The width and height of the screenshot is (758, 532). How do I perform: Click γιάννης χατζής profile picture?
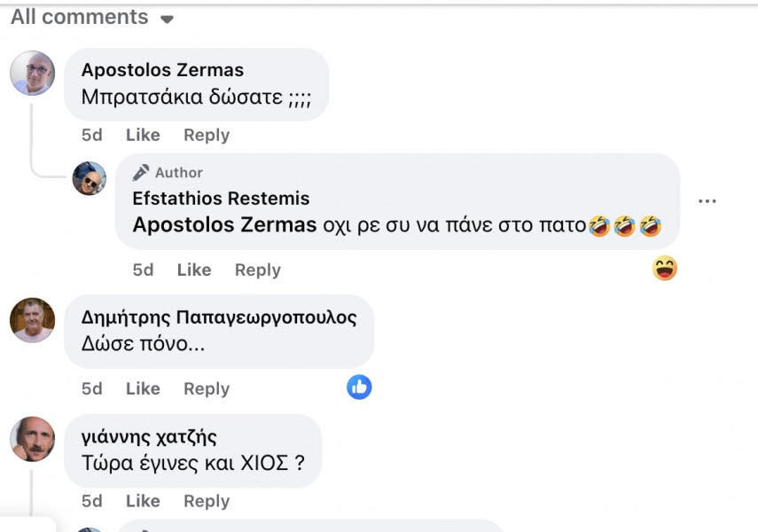(33, 439)
